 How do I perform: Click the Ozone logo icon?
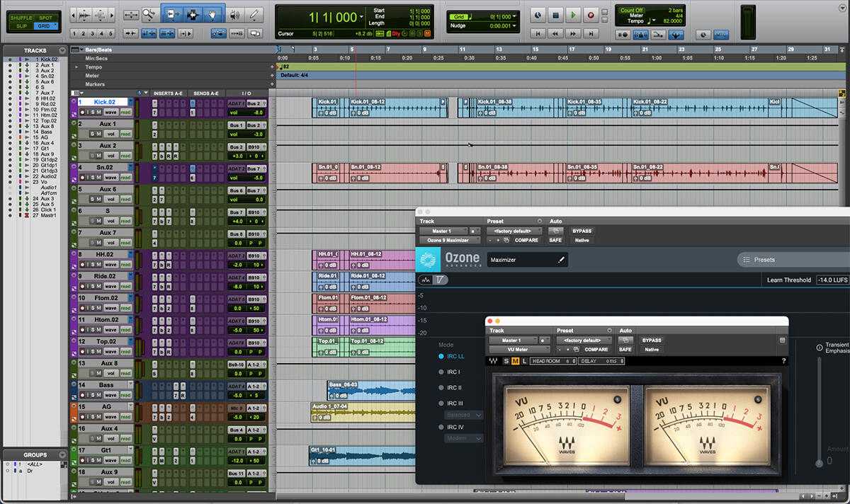coord(428,260)
